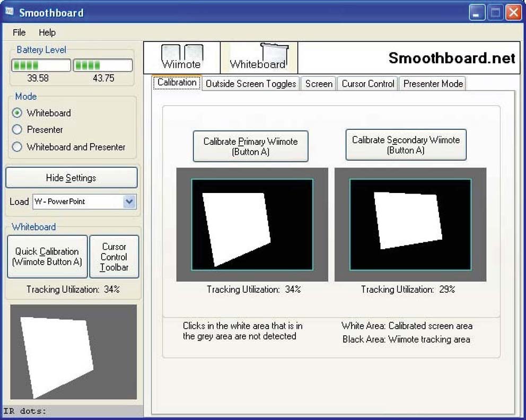Click Calibrate Primary Wiimote button

coord(251,146)
